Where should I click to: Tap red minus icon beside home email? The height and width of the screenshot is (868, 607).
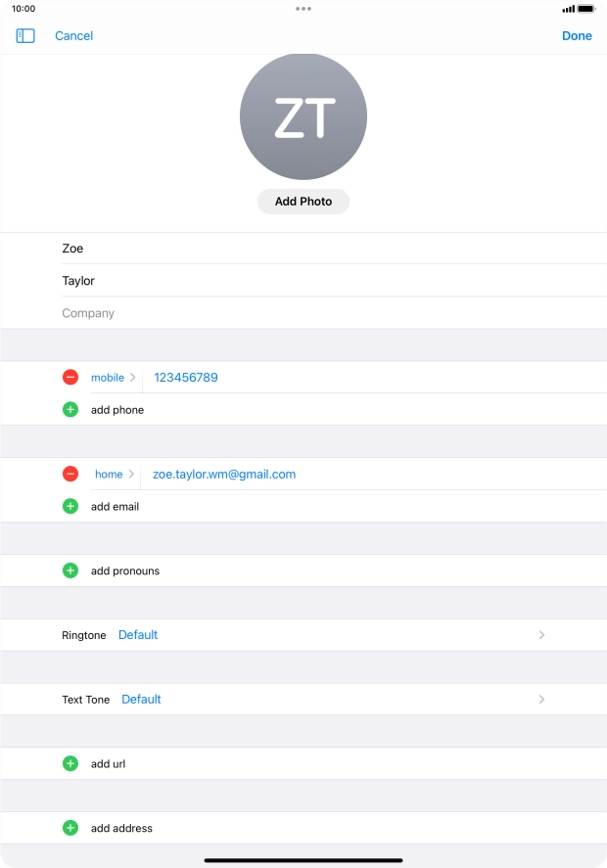pos(70,475)
